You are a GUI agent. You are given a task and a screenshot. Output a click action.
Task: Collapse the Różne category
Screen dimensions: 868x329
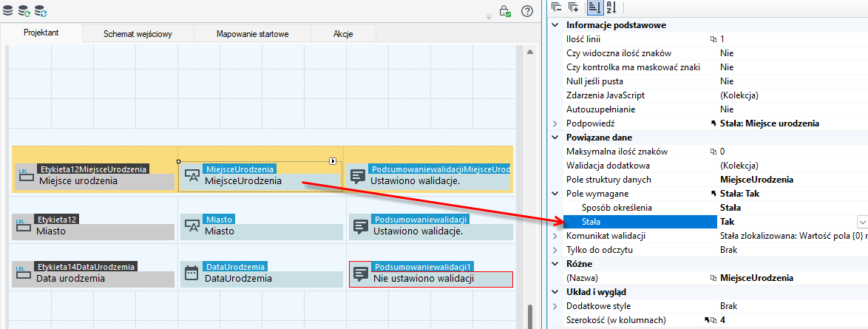point(555,264)
